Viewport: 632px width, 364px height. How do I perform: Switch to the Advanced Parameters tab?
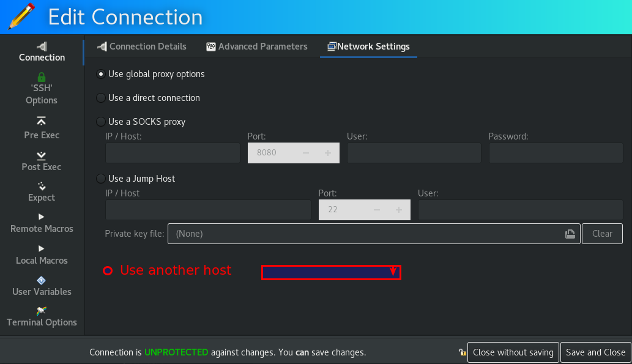[x=256, y=46]
